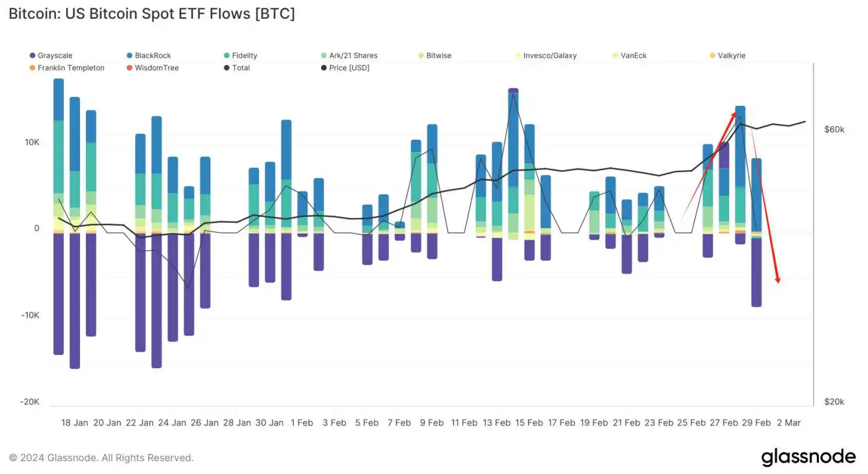Toggle the Grayscale legend series
The width and height of the screenshot is (868, 474).
tap(51, 56)
